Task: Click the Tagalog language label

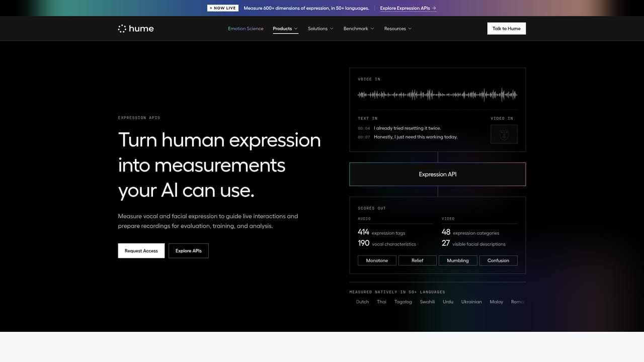Action: pos(403,302)
